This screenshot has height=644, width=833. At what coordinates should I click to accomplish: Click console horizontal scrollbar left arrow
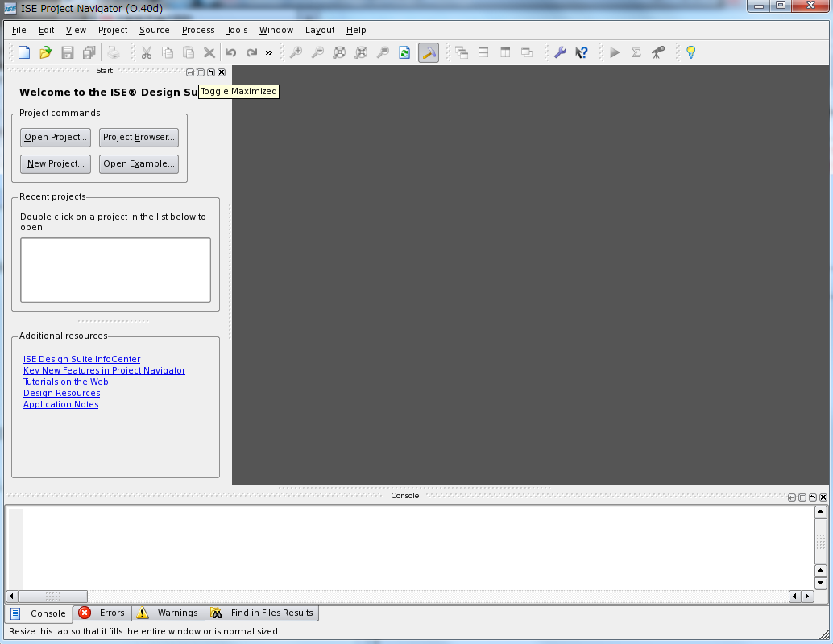pos(12,597)
